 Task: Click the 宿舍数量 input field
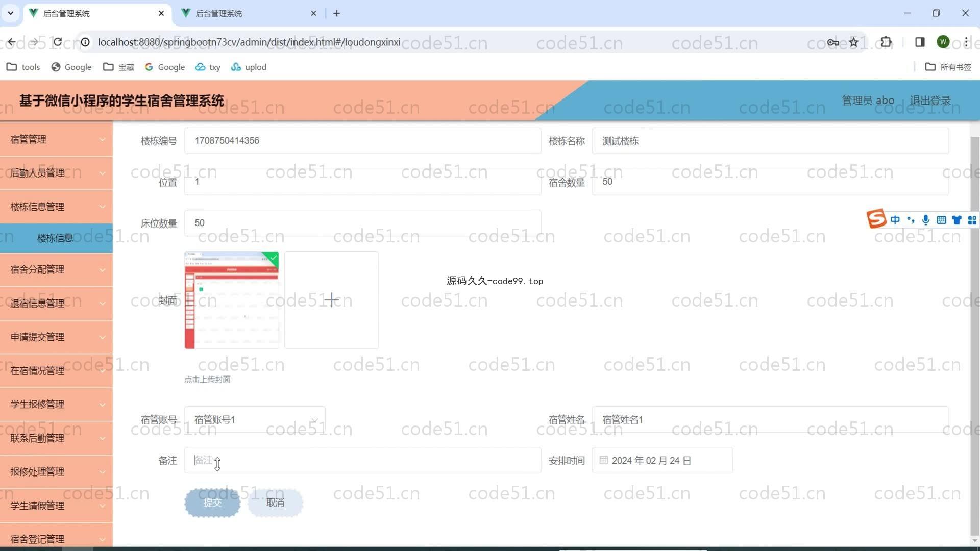coord(770,182)
